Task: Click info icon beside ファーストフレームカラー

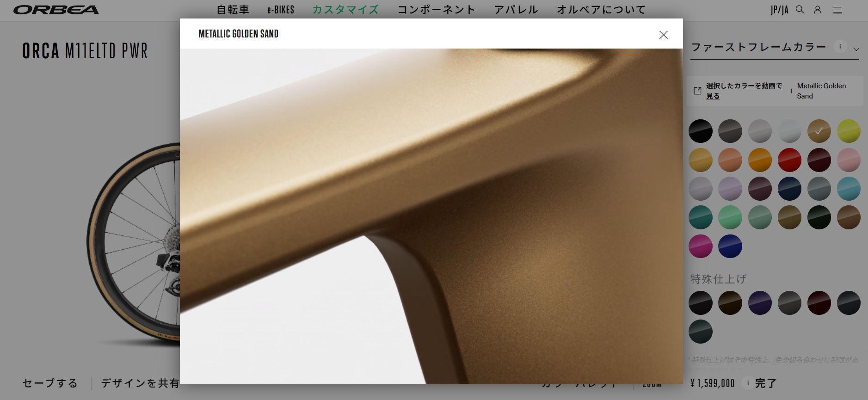Action: (x=840, y=46)
